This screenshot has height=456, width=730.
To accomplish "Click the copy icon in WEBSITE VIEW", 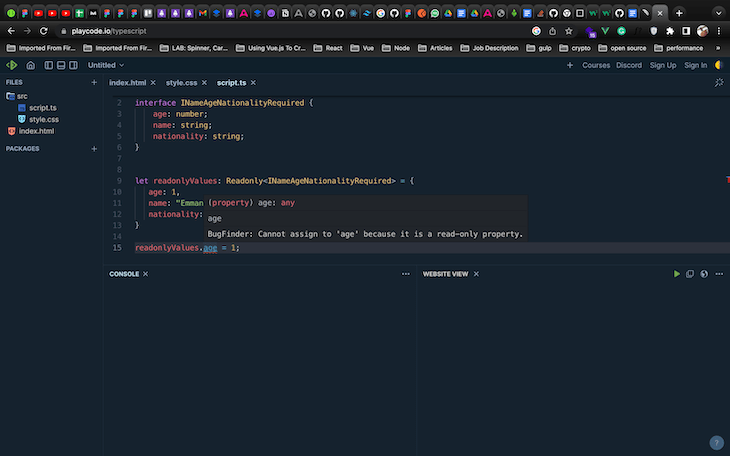I will pyautogui.click(x=690, y=274).
